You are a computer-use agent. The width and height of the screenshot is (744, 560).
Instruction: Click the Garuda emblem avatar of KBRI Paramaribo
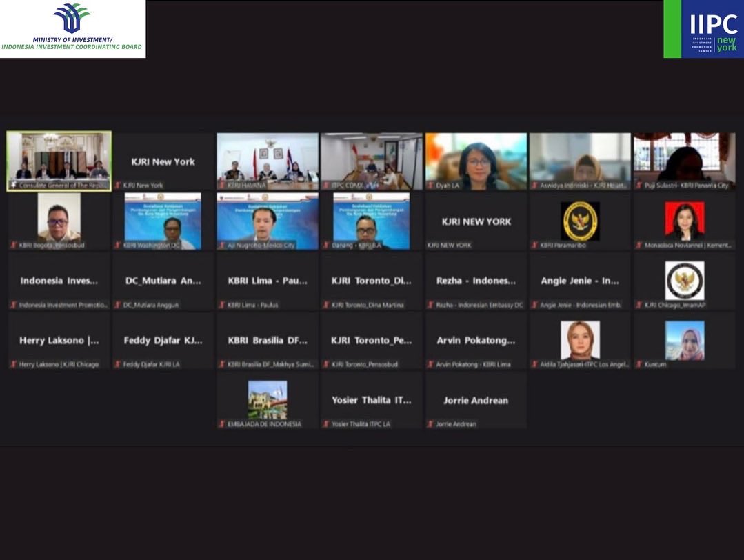(x=580, y=221)
